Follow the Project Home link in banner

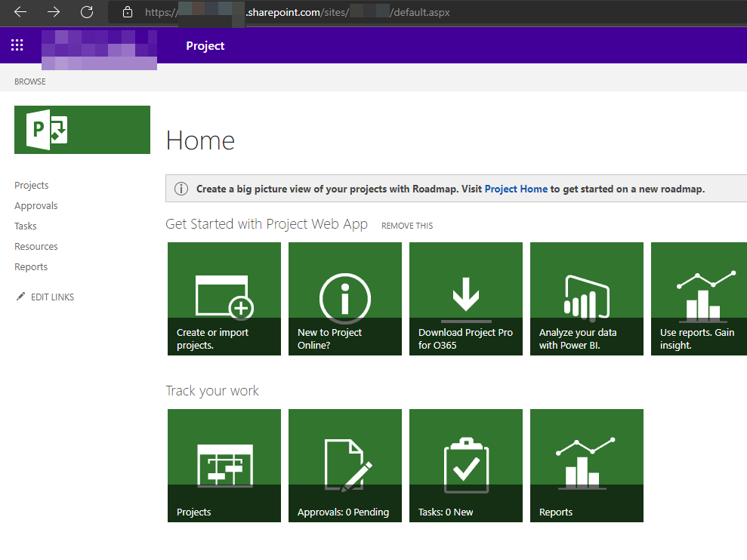(x=516, y=189)
